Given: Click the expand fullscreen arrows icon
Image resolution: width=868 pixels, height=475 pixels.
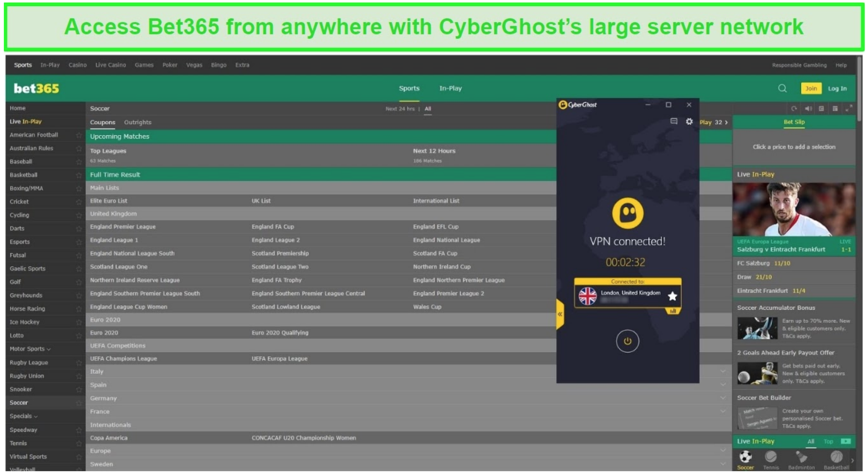Looking at the screenshot, I should click(x=848, y=109).
